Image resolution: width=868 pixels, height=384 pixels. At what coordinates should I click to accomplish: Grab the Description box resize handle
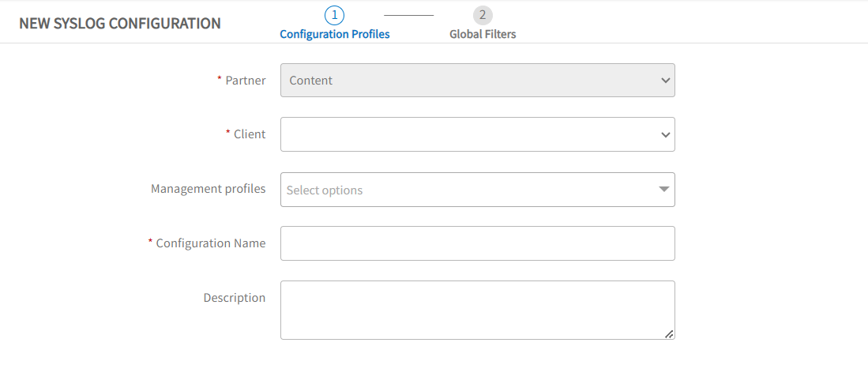[669, 333]
